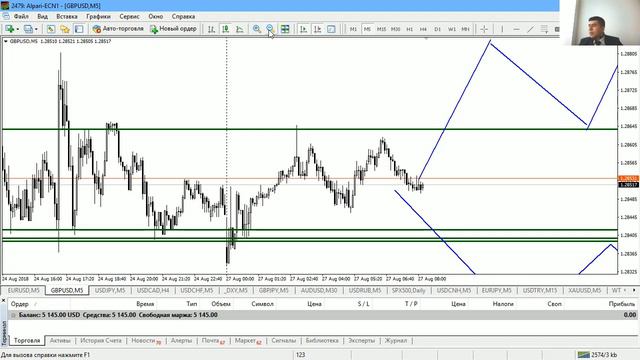The height and width of the screenshot is (360, 640).
Task: Open the Маркет terminal tab
Action: point(247,340)
